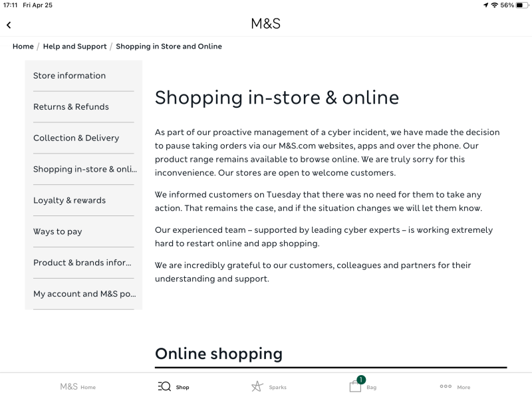Tap the 'We are incredibly grateful' paragraph

(313, 272)
